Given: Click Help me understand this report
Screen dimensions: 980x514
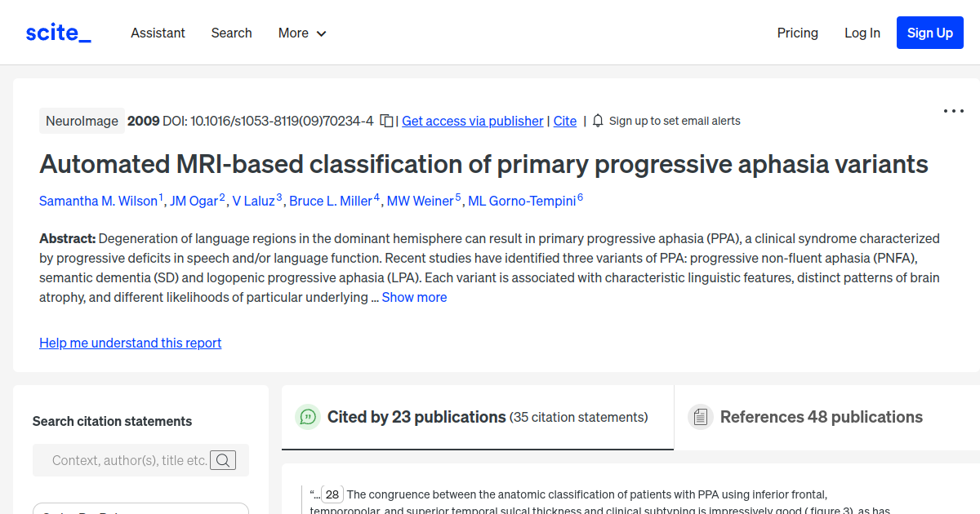Looking at the screenshot, I should pyautogui.click(x=130, y=343).
